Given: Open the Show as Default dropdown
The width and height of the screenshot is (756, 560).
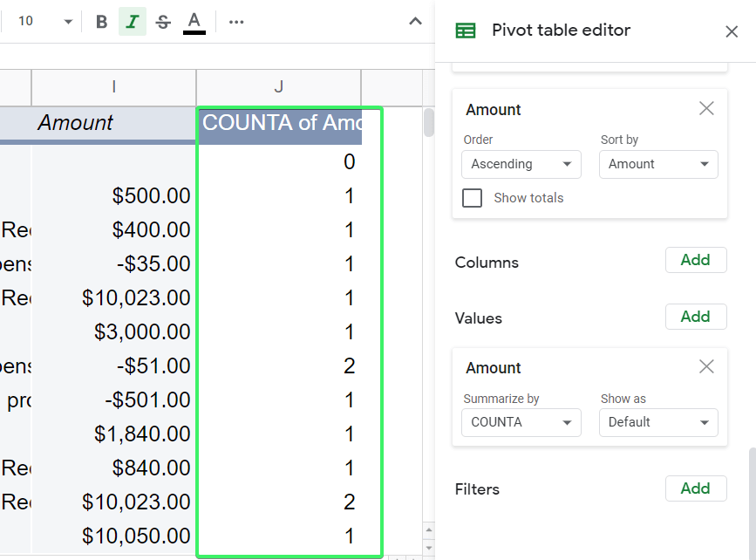Looking at the screenshot, I should 658,422.
